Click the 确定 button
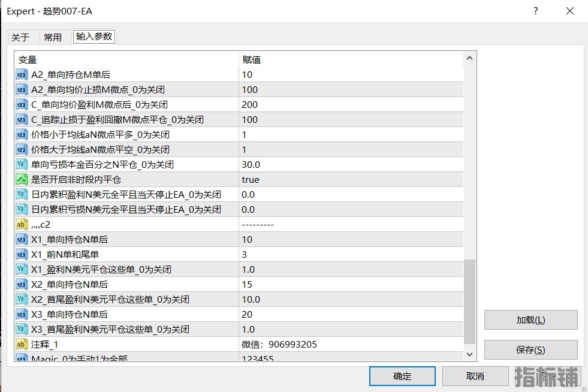 (x=402, y=376)
